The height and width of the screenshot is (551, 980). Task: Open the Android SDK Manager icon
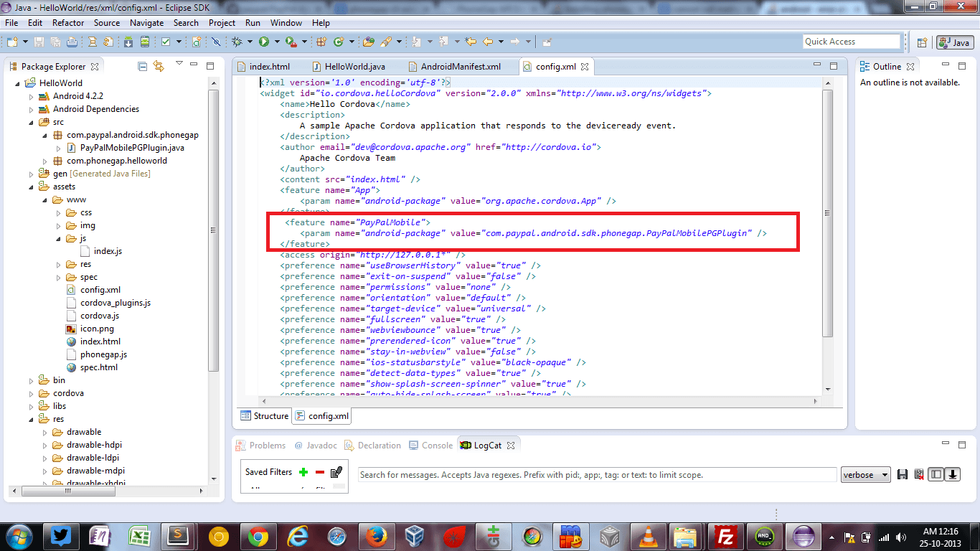128,42
